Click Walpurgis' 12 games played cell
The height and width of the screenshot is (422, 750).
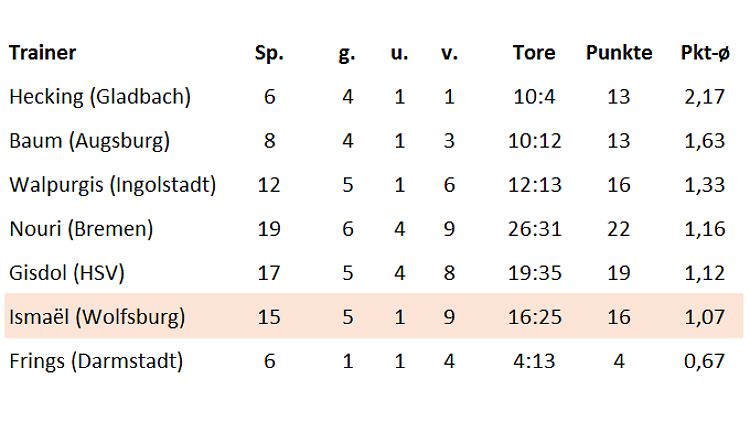(269, 185)
